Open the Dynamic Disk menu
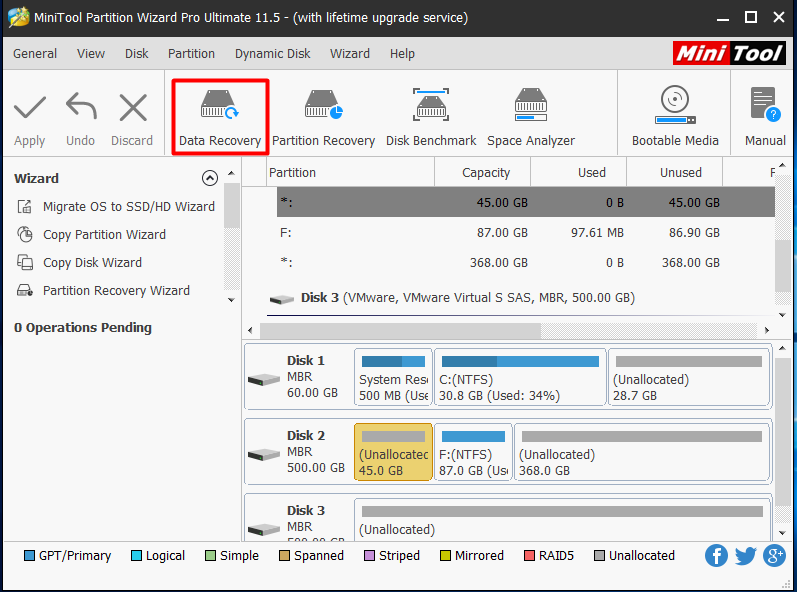797x592 pixels. pyautogui.click(x=272, y=53)
